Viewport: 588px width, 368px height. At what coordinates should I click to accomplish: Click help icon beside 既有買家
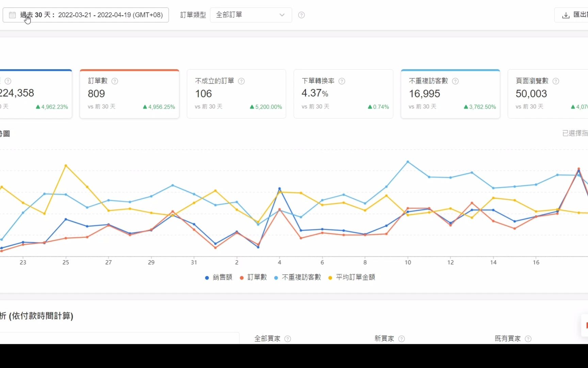pyautogui.click(x=528, y=339)
